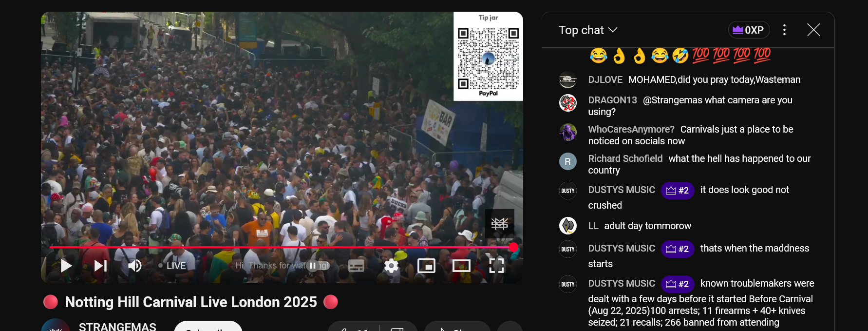Click the LL username in chat

[593, 226]
